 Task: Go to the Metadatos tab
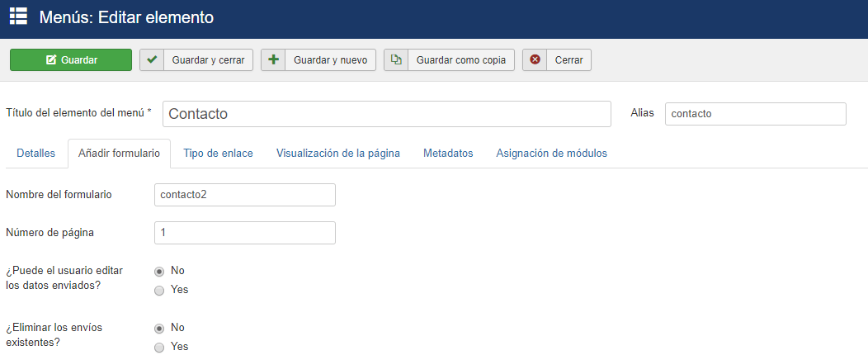448,154
